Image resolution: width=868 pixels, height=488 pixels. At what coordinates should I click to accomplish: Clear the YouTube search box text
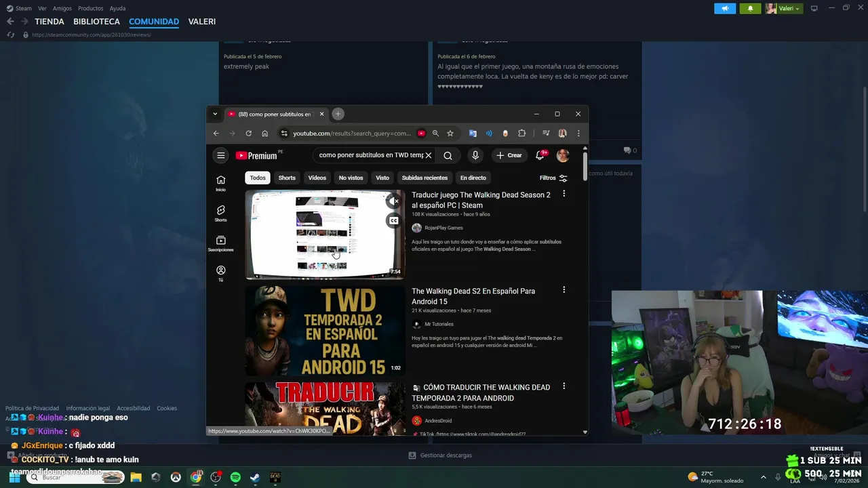click(x=428, y=155)
